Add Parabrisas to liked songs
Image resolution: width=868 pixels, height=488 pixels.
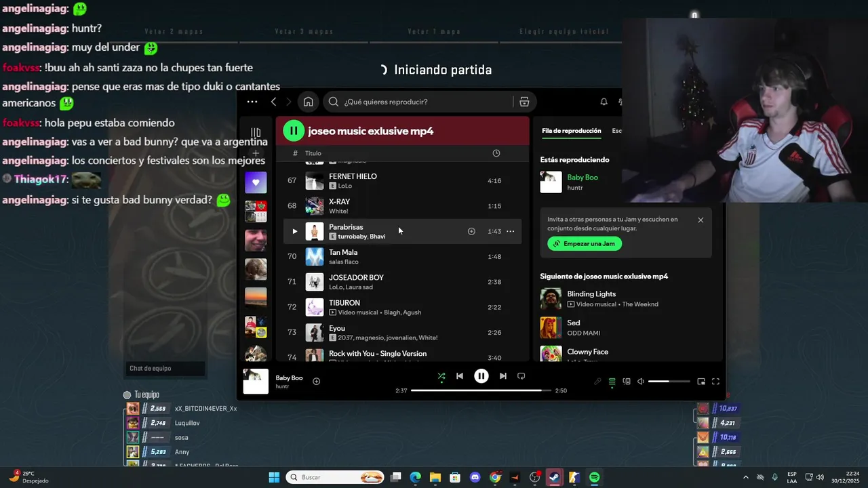(x=471, y=231)
